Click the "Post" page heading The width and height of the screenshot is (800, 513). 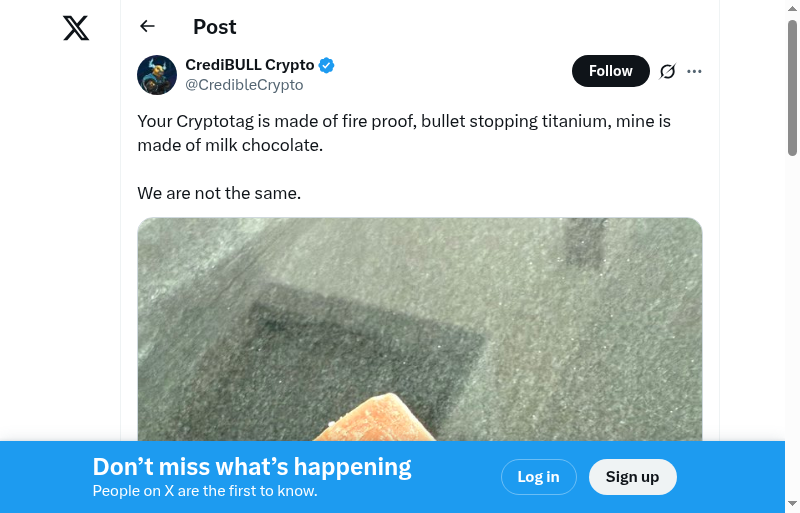pos(215,27)
